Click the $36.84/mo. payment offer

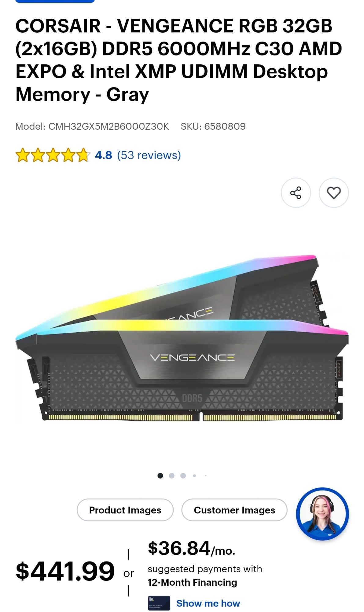[192, 548]
